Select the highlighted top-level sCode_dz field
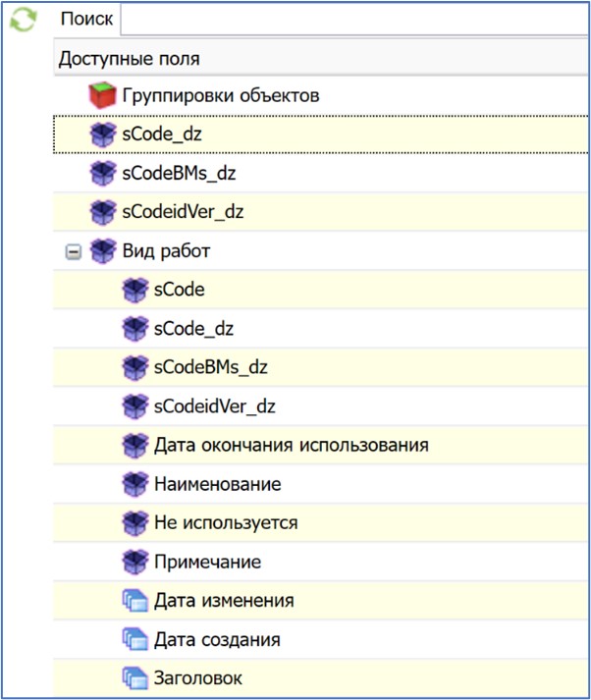The image size is (591, 700). [x=163, y=135]
